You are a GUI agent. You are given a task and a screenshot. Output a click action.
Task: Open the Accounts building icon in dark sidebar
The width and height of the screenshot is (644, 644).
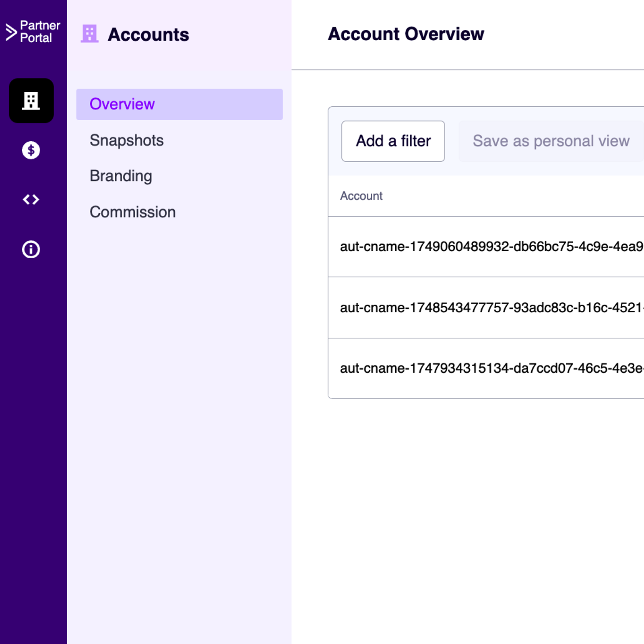[x=31, y=101]
